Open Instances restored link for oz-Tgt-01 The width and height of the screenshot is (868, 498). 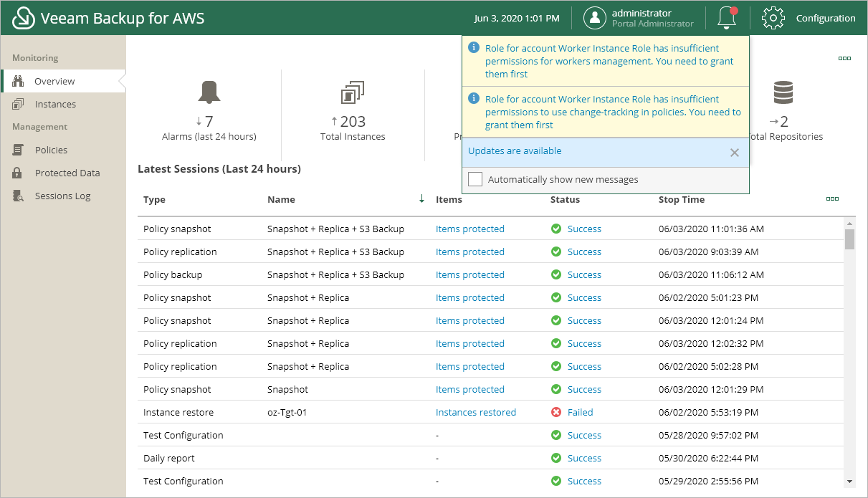click(476, 412)
